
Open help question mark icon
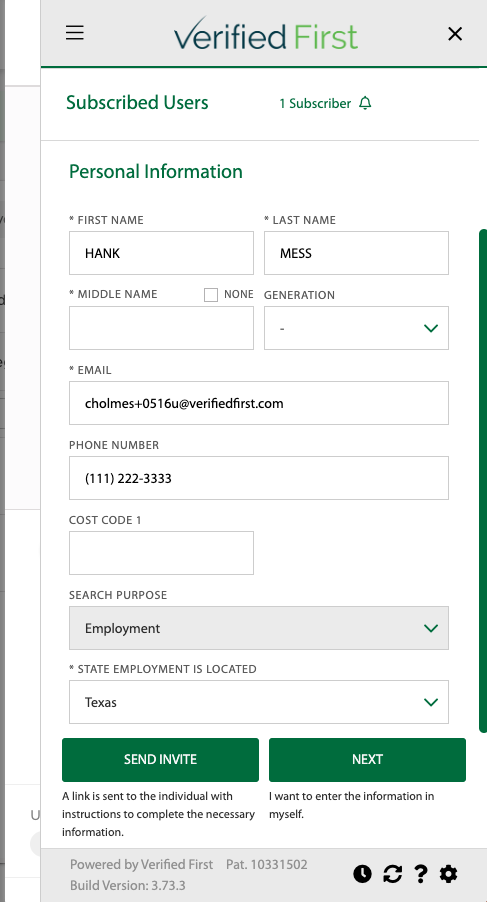(421, 874)
